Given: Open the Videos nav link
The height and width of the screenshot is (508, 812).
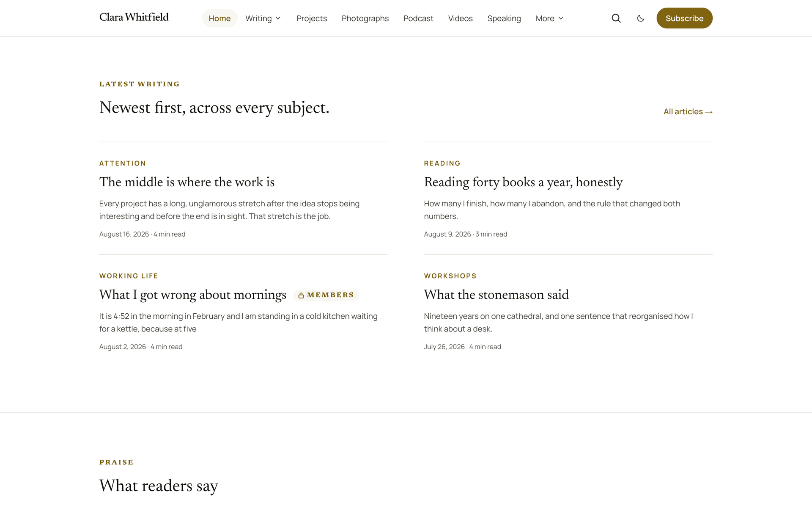Looking at the screenshot, I should pos(460,18).
